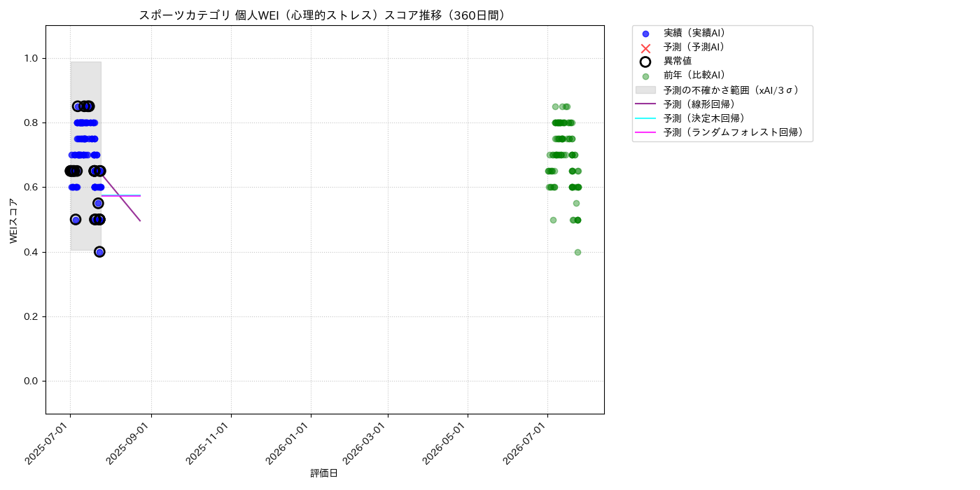Click the black circle 異常値 legend marker
980x490 pixels.
point(645,62)
